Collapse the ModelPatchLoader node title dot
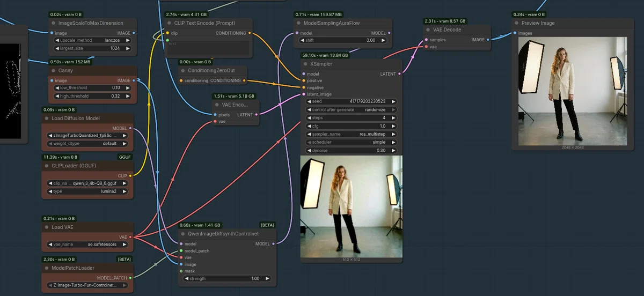644x296 pixels. click(46, 268)
